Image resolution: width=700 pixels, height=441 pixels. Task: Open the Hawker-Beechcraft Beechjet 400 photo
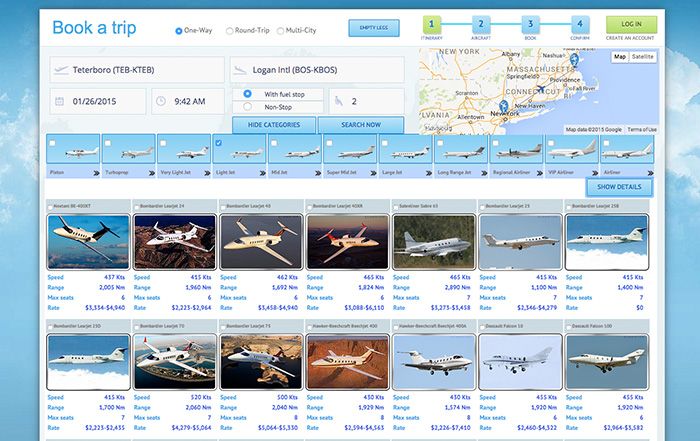(x=347, y=362)
